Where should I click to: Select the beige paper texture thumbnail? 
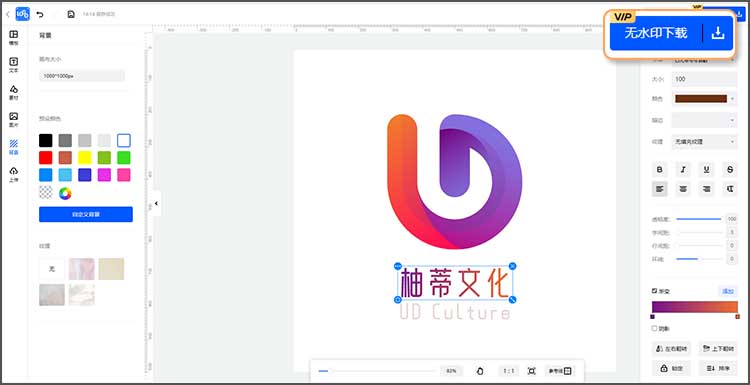point(111,269)
